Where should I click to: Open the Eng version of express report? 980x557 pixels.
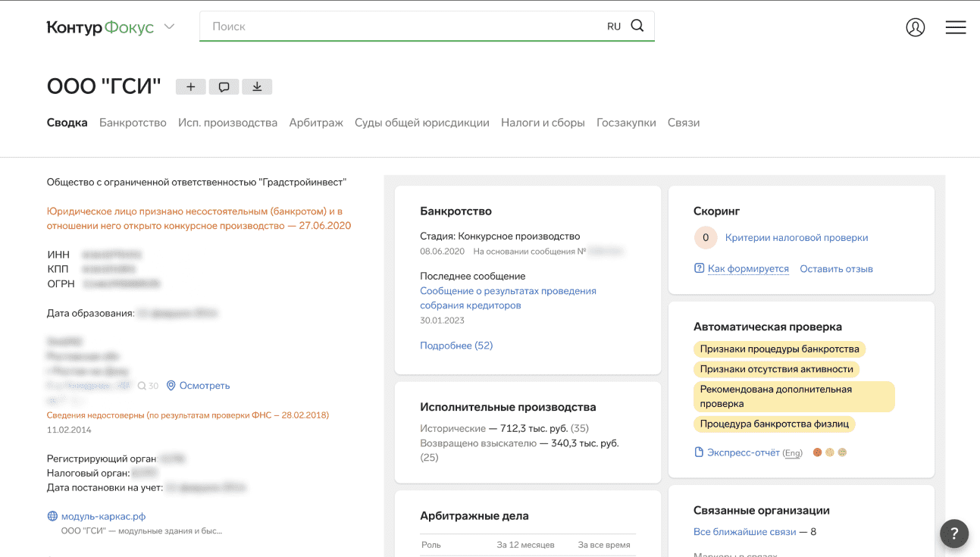pos(793,453)
